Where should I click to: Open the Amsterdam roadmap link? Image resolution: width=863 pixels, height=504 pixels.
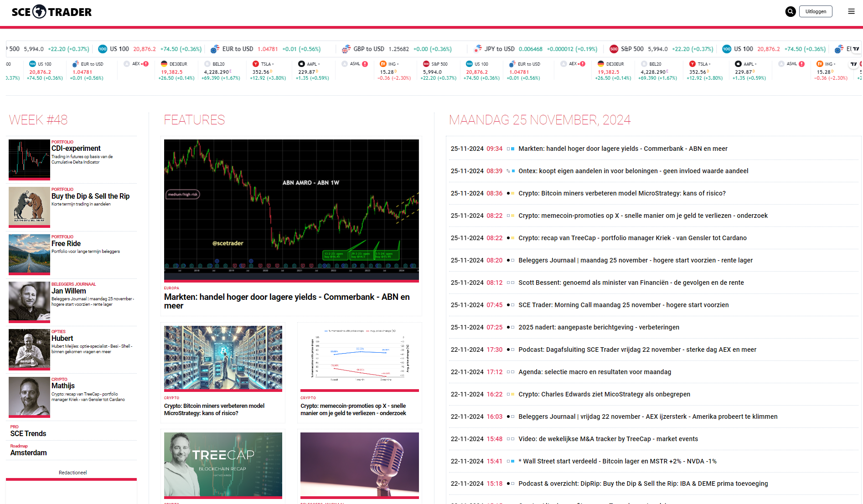(x=29, y=453)
